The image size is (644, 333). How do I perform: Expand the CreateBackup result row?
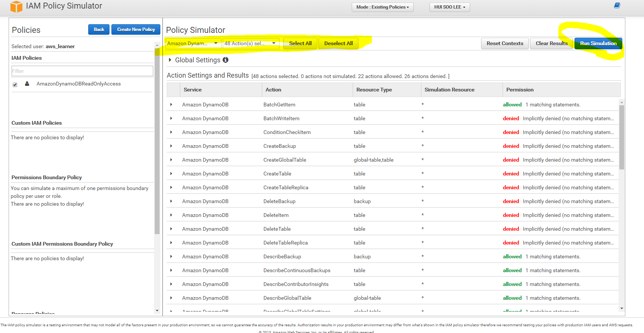coord(171,146)
